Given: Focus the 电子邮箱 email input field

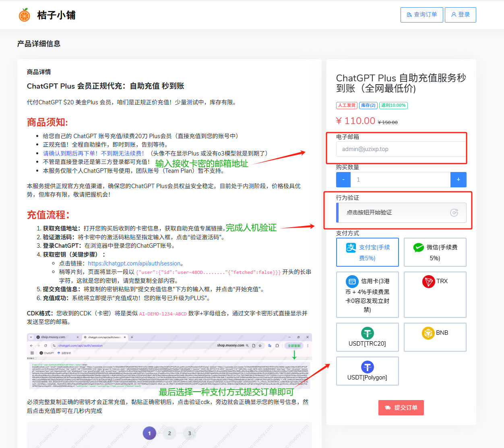Looking at the screenshot, I should [x=401, y=149].
